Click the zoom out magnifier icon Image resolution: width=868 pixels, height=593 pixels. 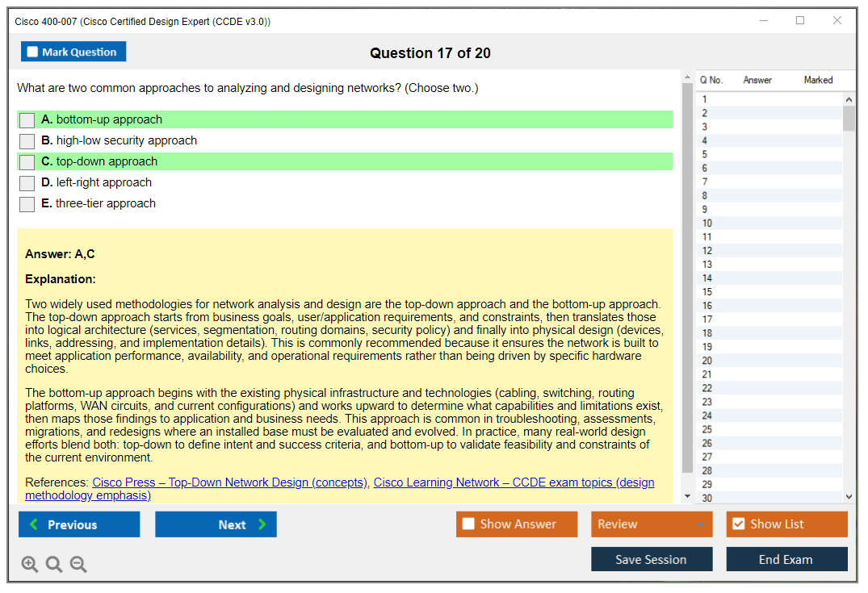(78, 564)
